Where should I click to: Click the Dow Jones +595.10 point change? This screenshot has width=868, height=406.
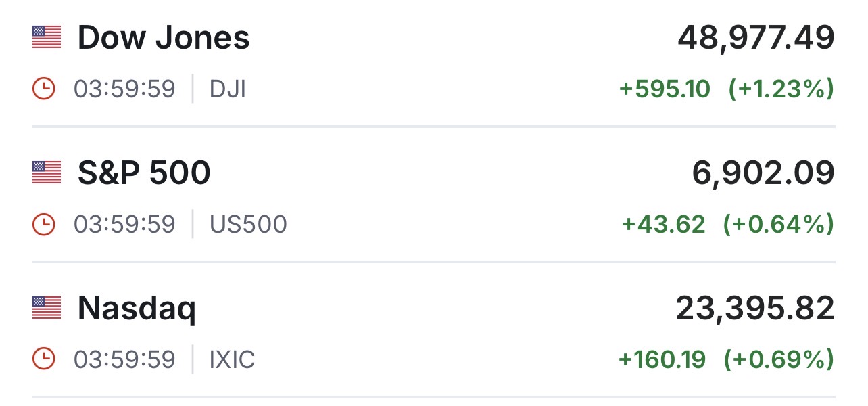[665, 89]
